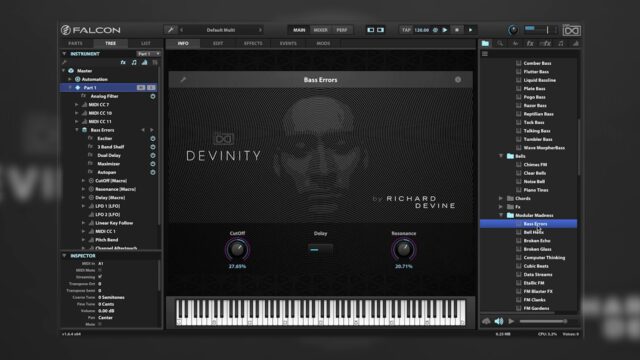Click the speaker preview icon in the browser footer
The width and height of the screenshot is (640, 360).
point(499,322)
